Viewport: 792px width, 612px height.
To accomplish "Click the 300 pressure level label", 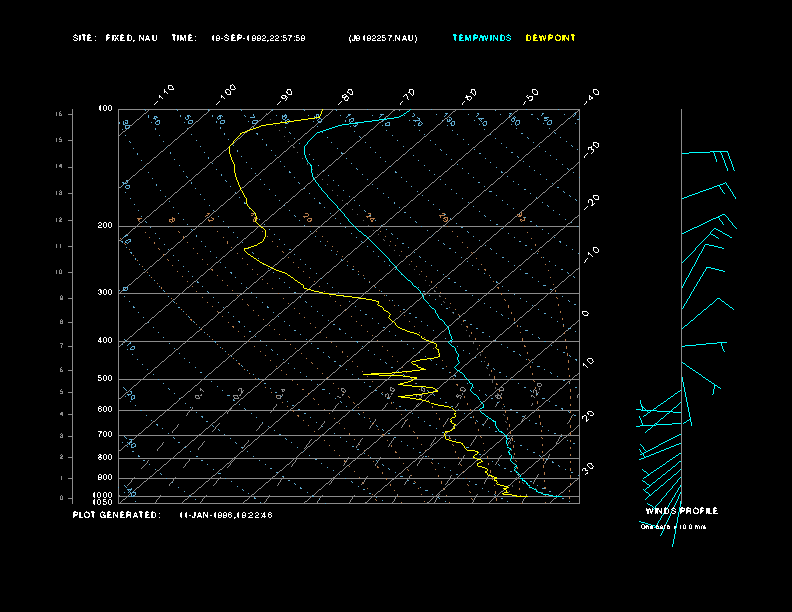I will (105, 293).
